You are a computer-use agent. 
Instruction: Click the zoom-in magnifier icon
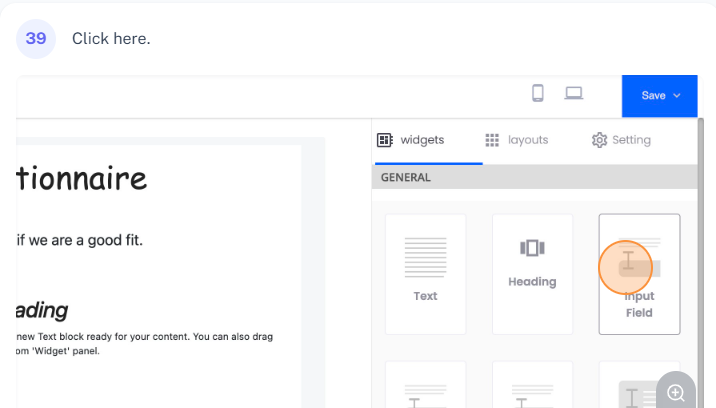pyautogui.click(x=676, y=392)
